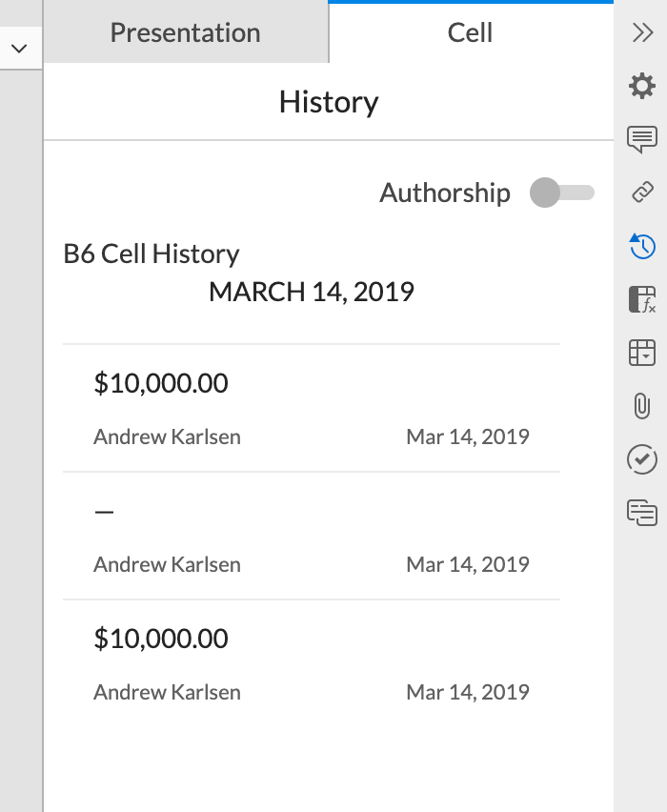Expand the dropdown chevron at top left

tap(19, 48)
